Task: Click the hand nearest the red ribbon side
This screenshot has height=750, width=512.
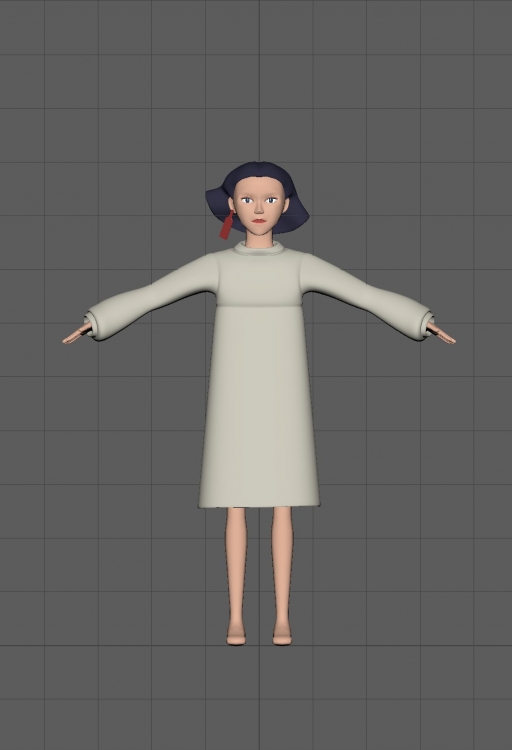Action: tap(77, 333)
